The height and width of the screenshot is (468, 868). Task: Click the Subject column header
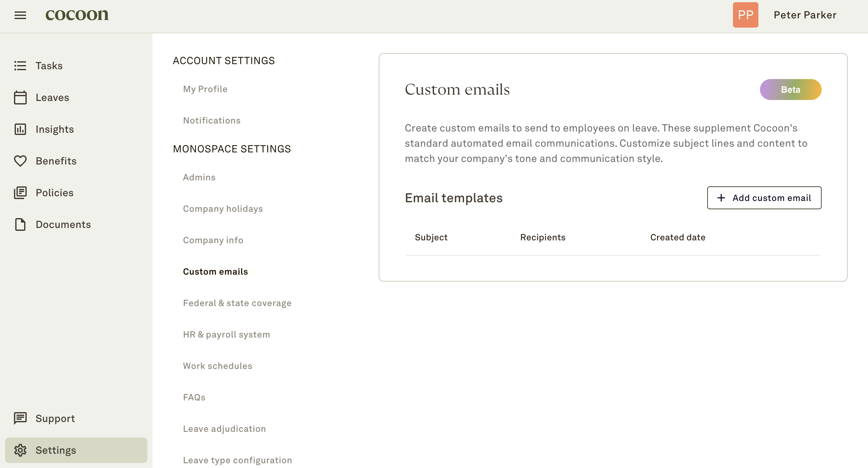click(431, 237)
